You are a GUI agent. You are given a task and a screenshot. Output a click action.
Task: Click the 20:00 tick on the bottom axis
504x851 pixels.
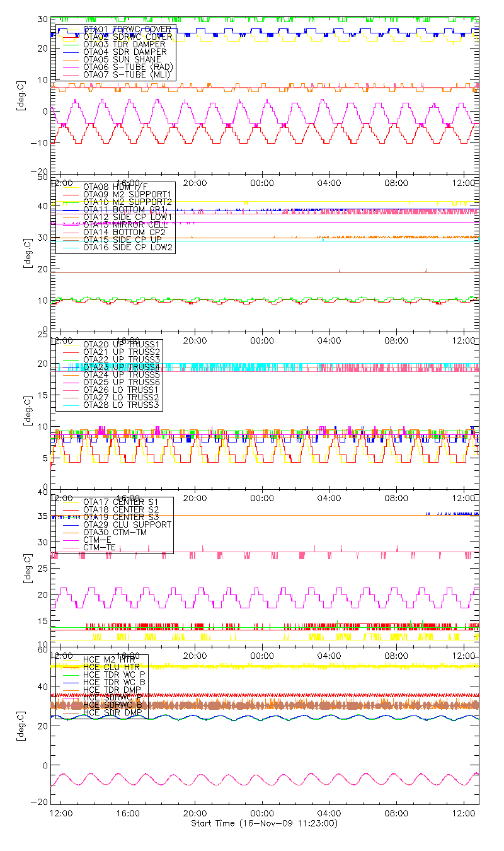[195, 814]
